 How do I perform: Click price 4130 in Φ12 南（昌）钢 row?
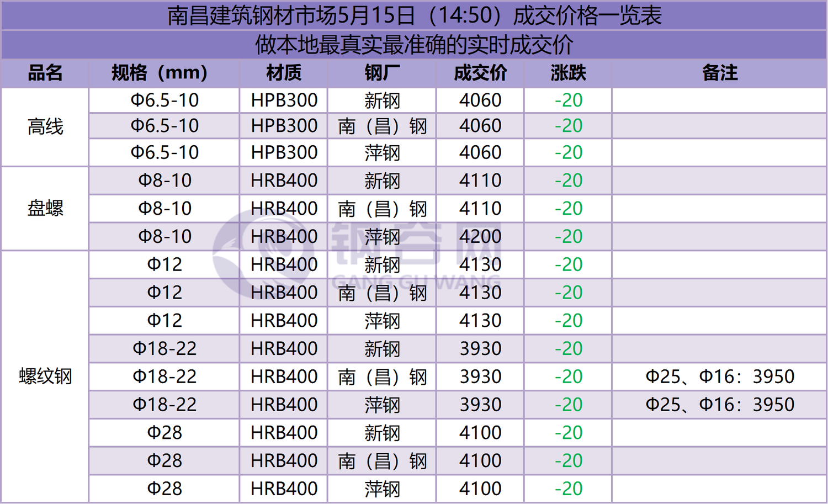[x=480, y=293]
